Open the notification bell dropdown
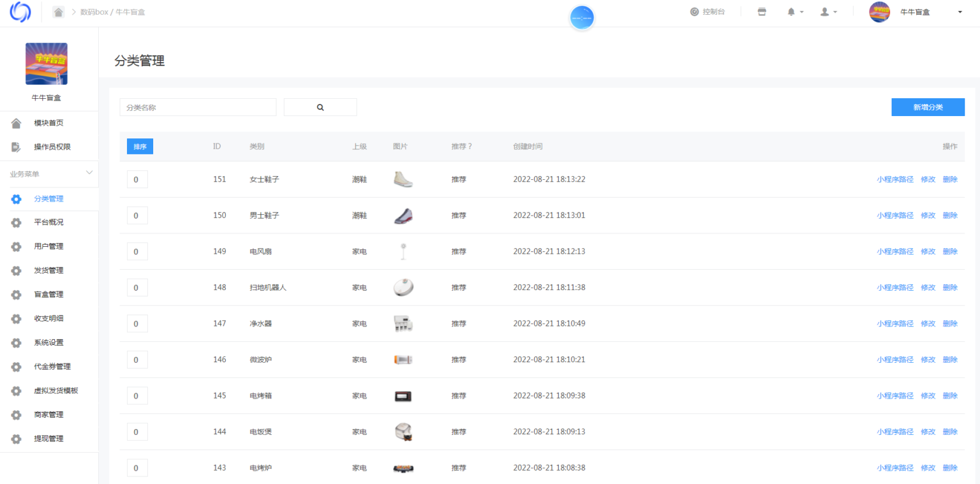 point(794,12)
